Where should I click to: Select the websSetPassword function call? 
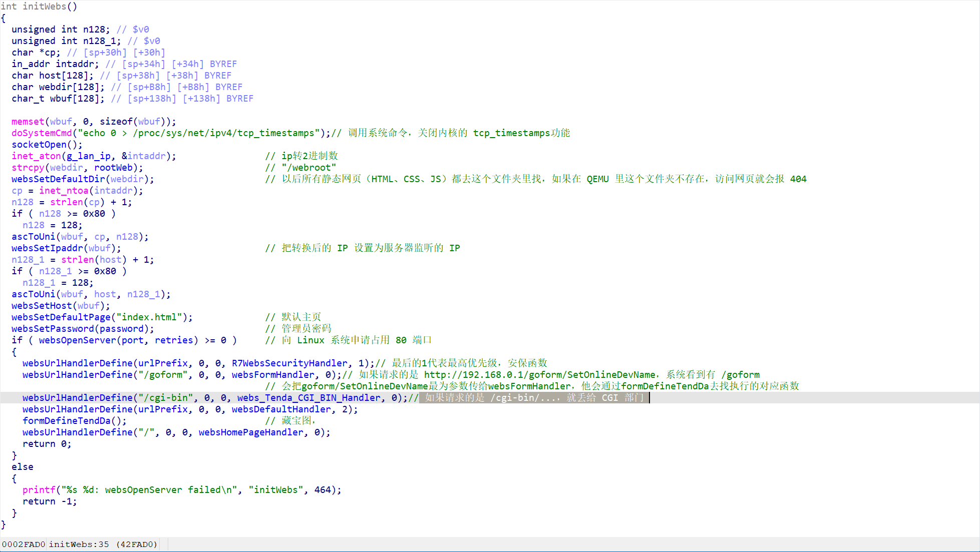pos(53,328)
